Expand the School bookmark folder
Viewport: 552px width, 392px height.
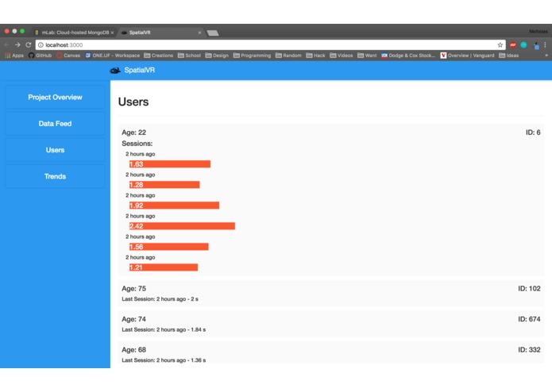[x=189, y=56]
